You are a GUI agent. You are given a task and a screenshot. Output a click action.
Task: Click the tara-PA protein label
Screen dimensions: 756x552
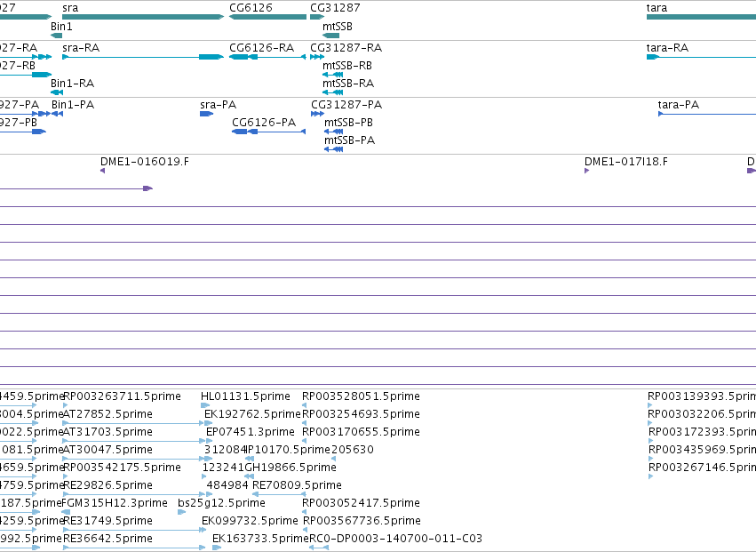point(679,105)
